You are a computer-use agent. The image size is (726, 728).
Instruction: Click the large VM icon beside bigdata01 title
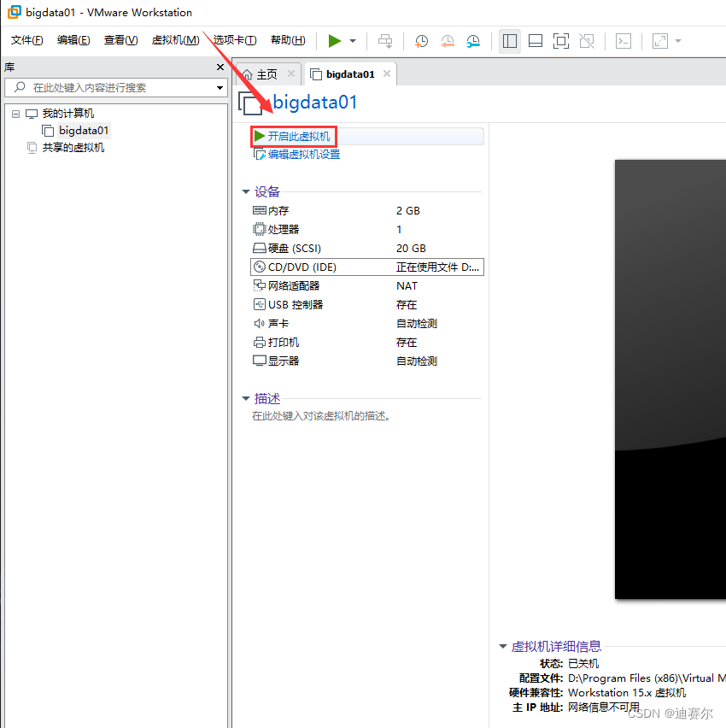click(x=250, y=103)
